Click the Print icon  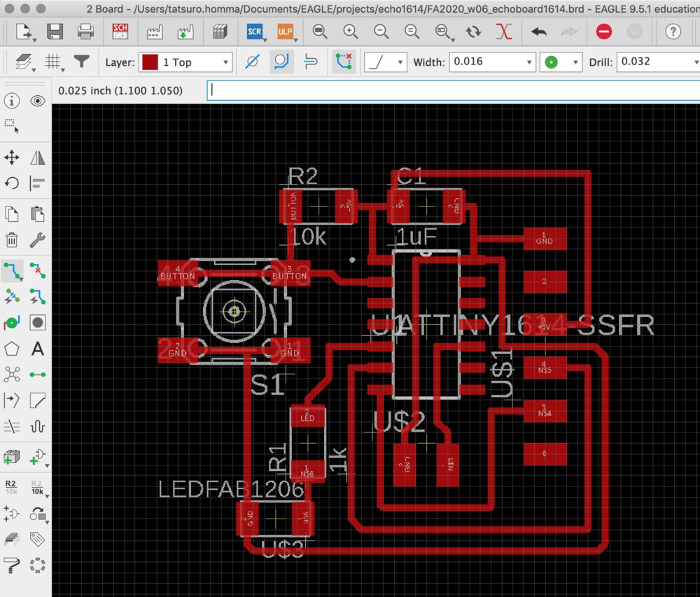click(x=85, y=31)
